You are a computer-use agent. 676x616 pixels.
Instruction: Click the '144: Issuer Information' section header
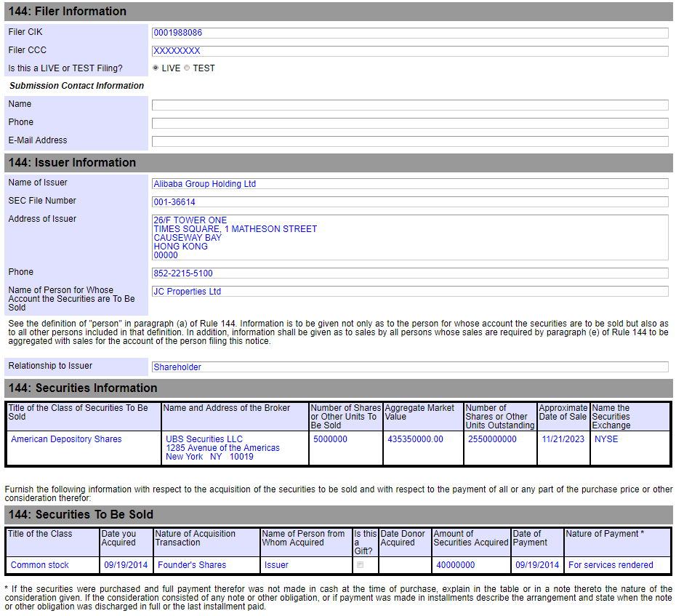(x=339, y=163)
